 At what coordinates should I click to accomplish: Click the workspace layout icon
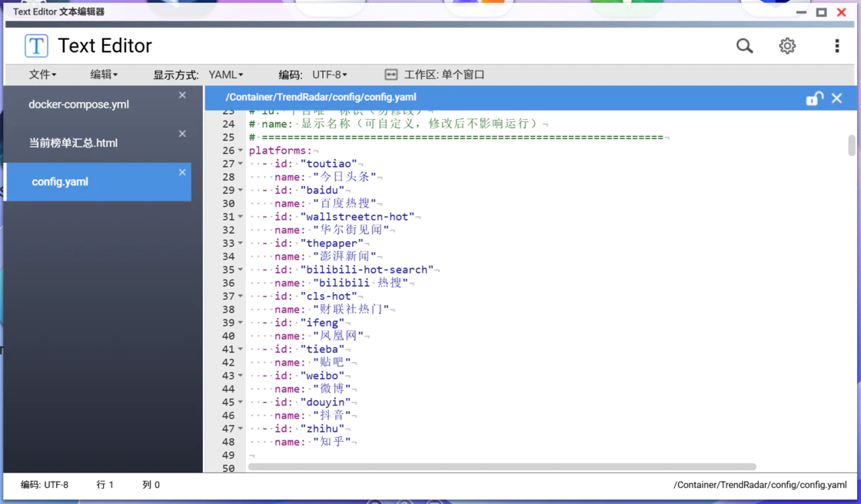(391, 75)
